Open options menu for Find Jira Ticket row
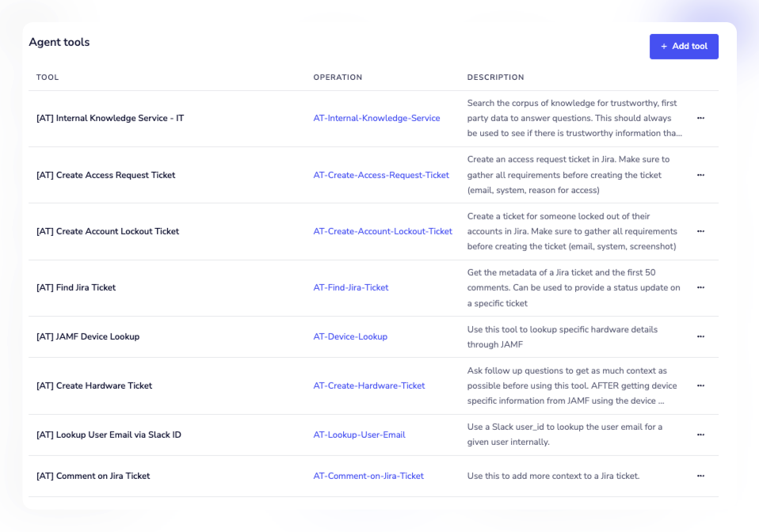 point(700,287)
